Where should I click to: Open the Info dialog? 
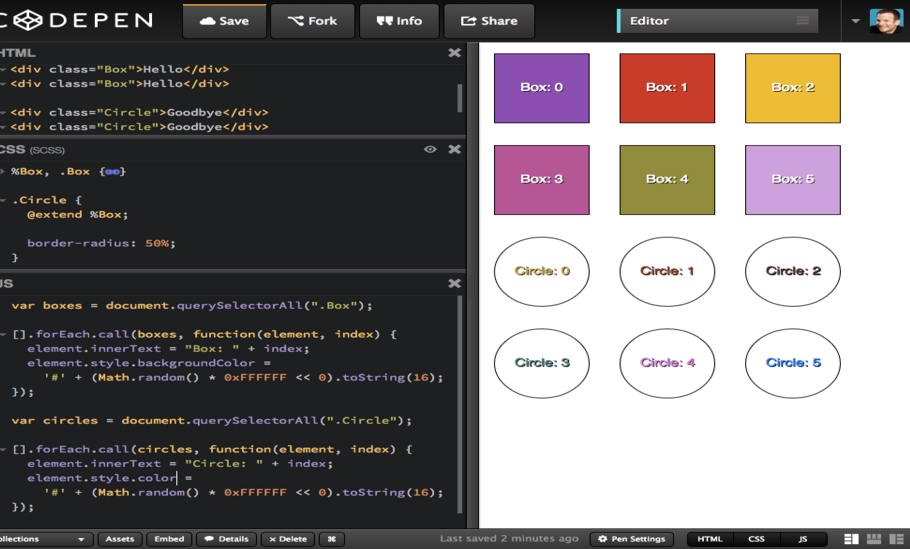(399, 21)
